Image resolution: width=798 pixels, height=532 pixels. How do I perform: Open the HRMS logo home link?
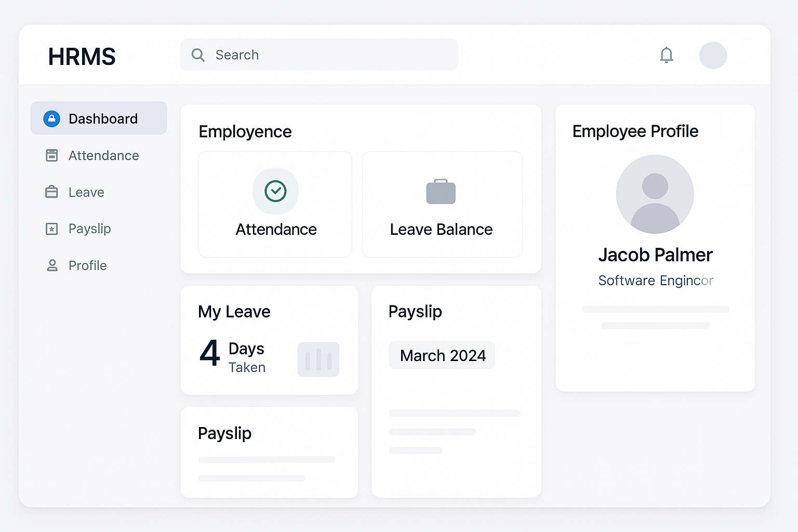click(x=82, y=57)
